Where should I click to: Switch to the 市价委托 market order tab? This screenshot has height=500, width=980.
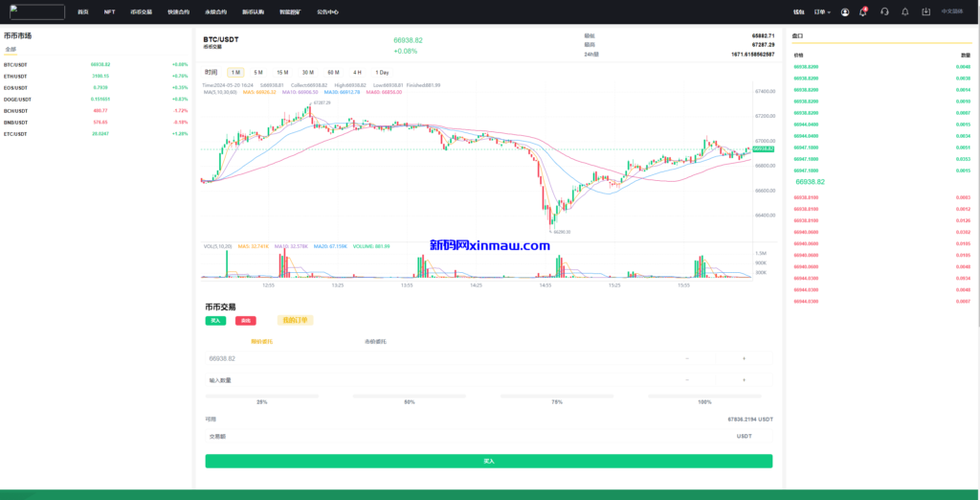pyautogui.click(x=376, y=341)
